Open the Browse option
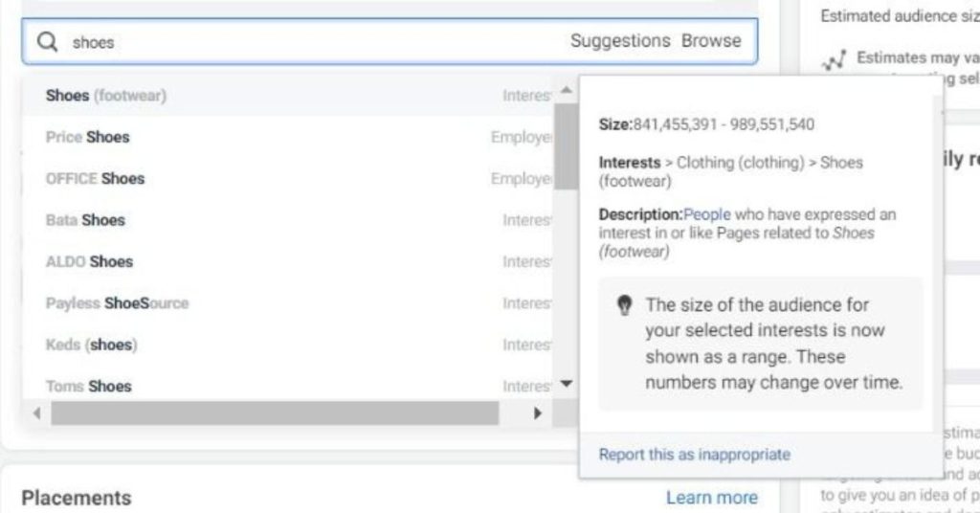 (711, 40)
